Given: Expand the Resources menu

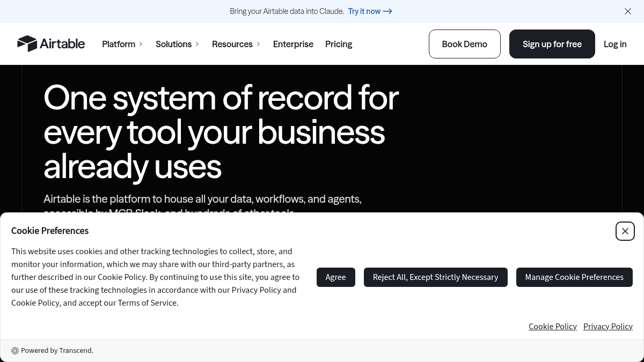Looking at the screenshot, I should pyautogui.click(x=236, y=44).
